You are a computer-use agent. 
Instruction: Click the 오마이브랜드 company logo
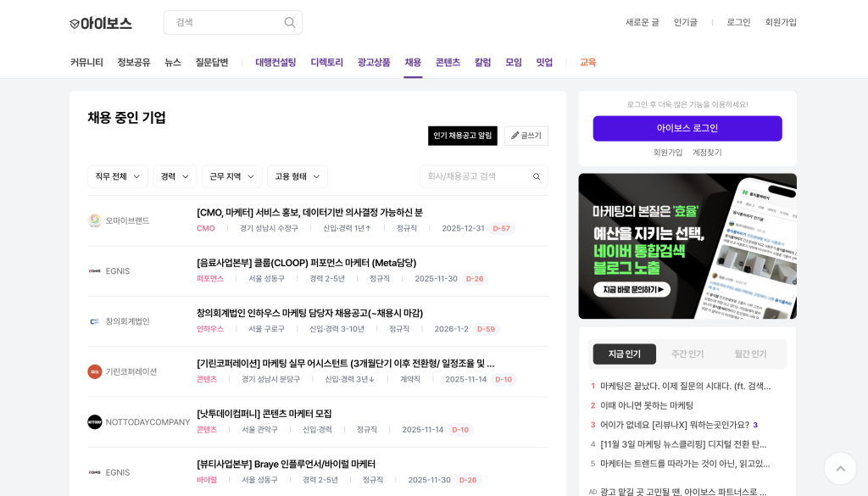click(94, 220)
